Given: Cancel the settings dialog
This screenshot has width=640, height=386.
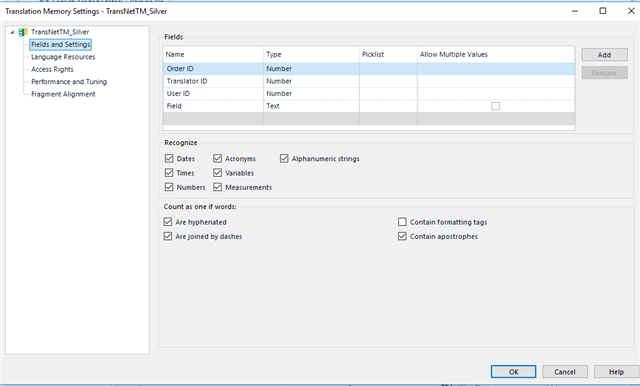Looking at the screenshot, I should 565,372.
